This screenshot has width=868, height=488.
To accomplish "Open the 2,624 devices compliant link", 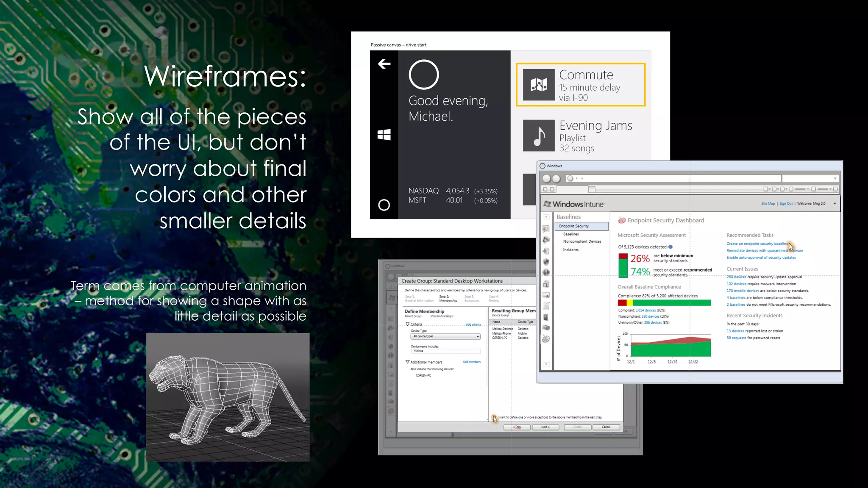I will (645, 311).
